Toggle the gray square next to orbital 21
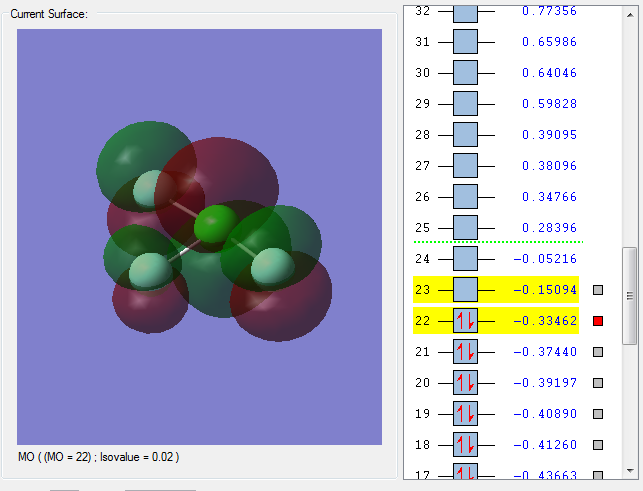 tap(598, 352)
